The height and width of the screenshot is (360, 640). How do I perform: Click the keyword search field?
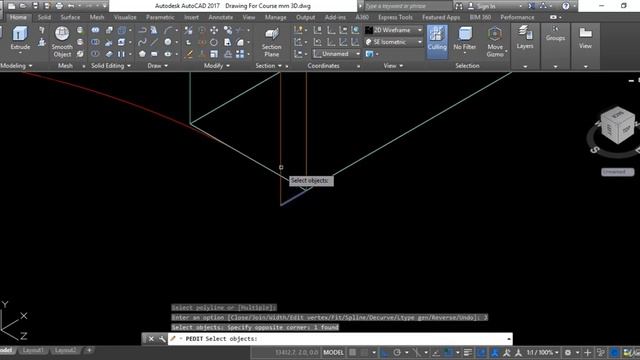coord(408,6)
